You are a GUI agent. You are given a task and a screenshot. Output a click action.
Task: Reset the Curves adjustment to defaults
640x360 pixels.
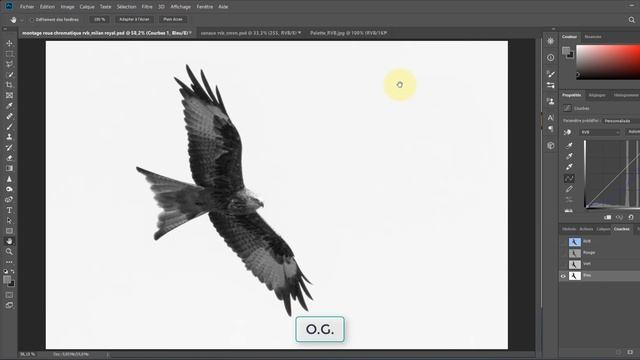[x=631, y=217]
